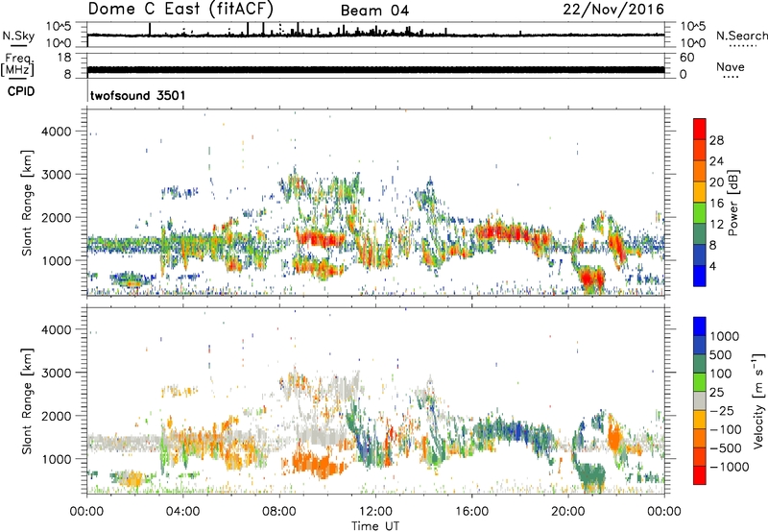Click the Slant Range label of the velocity panel
The width and height of the screenshot is (768, 532).
[x=27, y=401]
